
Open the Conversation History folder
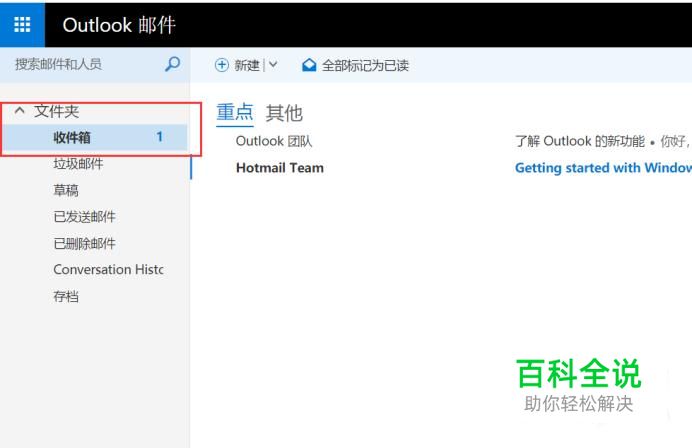(x=109, y=269)
